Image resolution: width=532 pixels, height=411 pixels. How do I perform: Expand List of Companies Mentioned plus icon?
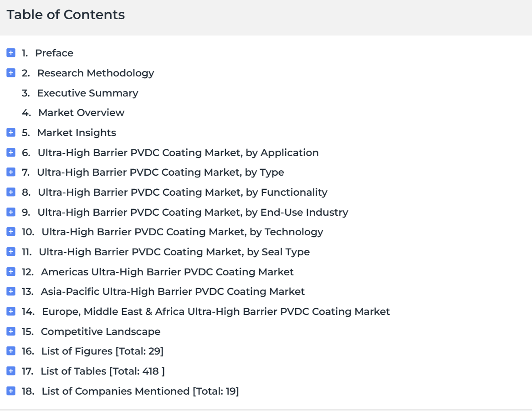11,391
